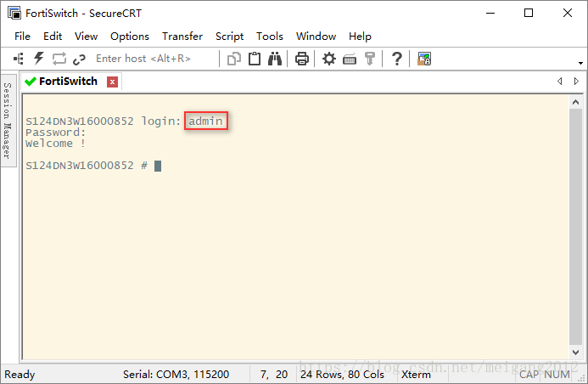Open the Script menu

pos(229,37)
